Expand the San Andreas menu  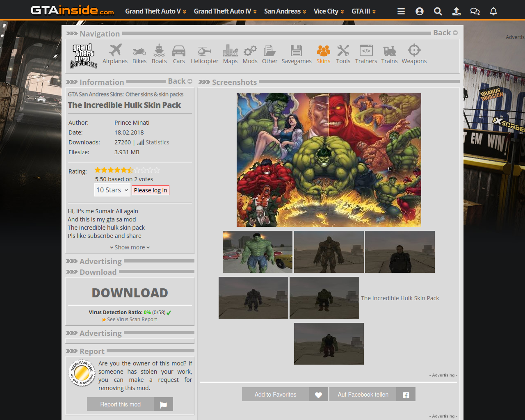(285, 11)
